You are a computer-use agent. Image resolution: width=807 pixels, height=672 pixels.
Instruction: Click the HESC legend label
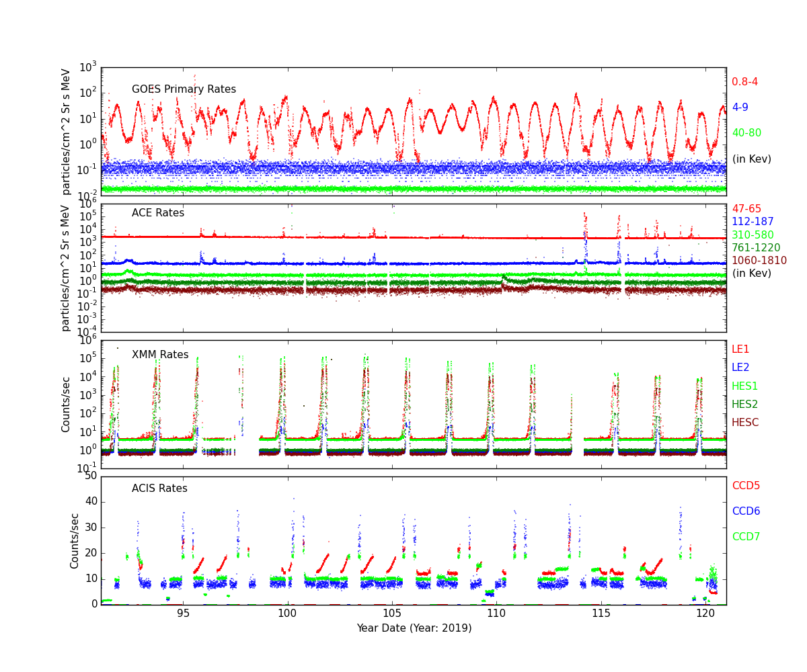(745, 423)
